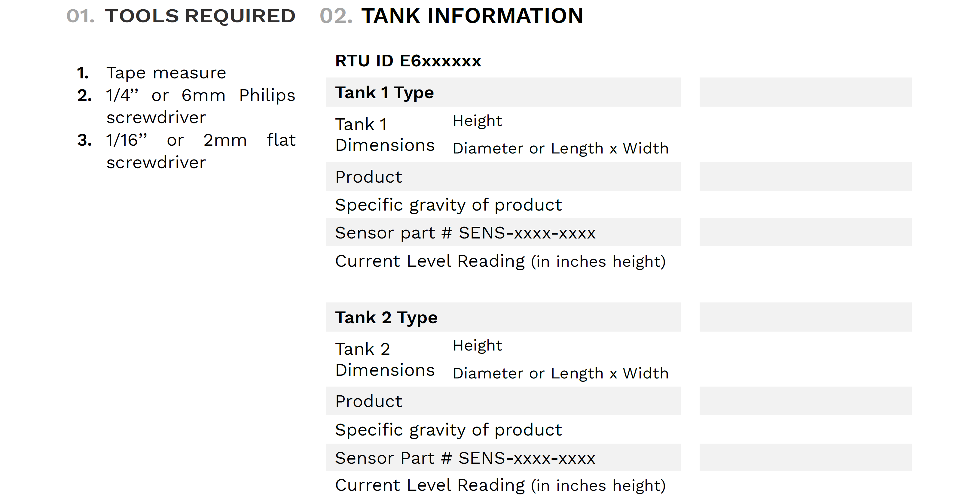Click the Tank 2 Type label

tap(386, 318)
